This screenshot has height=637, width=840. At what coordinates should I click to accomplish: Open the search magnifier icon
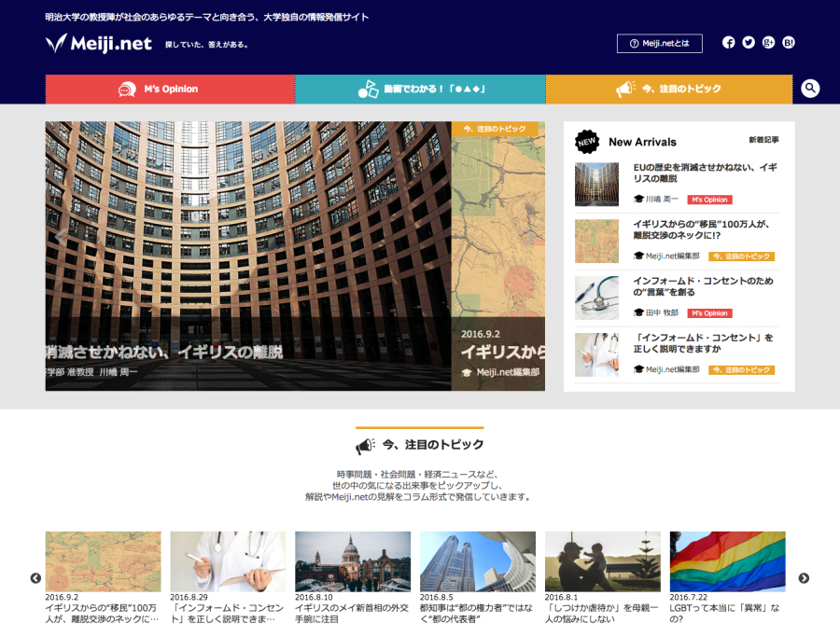point(810,88)
